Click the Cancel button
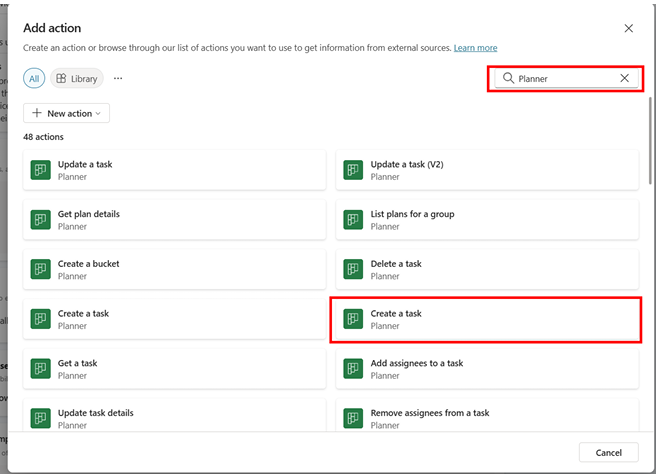659x476 pixels. pos(608,452)
